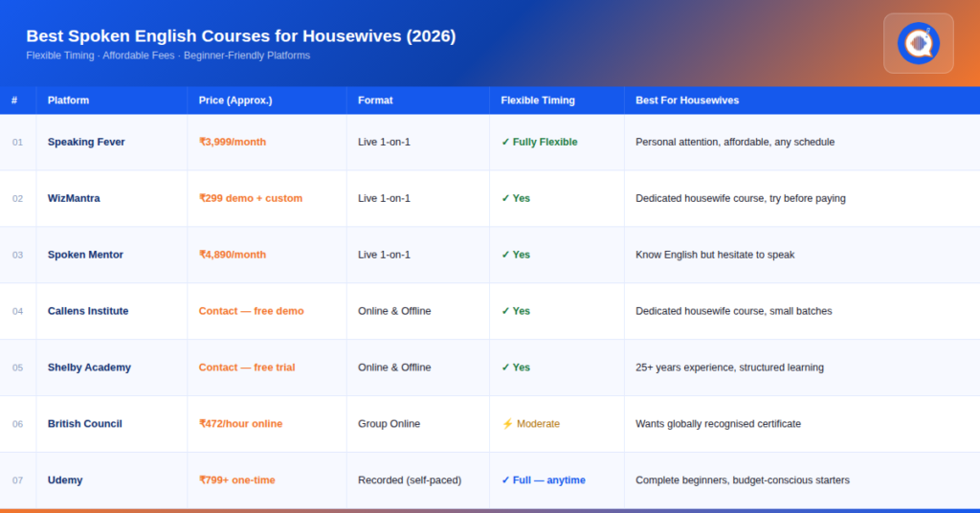Click 'Live 1-on-1' format in WizMantra row
The height and width of the screenshot is (513, 980).
pos(385,198)
